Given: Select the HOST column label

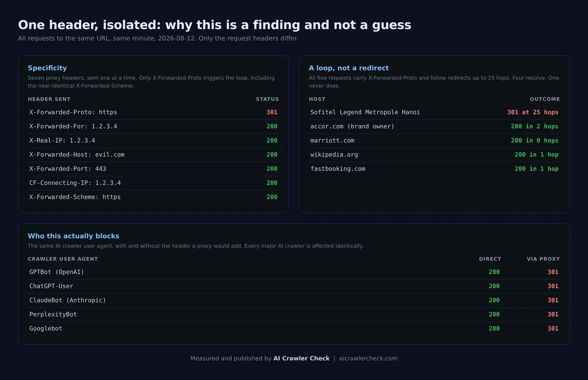Looking at the screenshot, I should 317,99.
